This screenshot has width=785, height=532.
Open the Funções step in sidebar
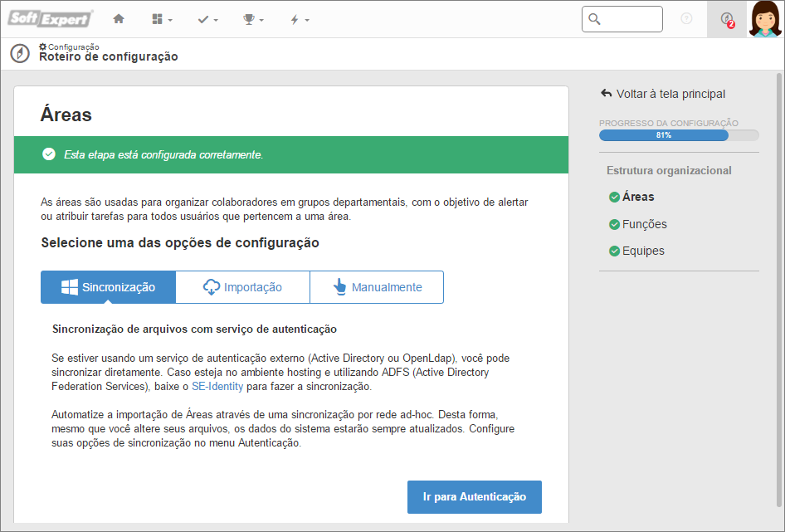pyautogui.click(x=644, y=224)
